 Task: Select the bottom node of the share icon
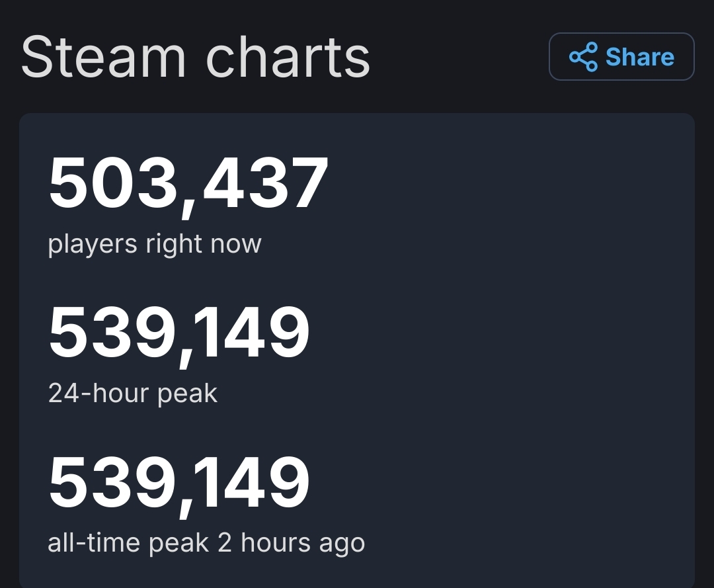[592, 65]
